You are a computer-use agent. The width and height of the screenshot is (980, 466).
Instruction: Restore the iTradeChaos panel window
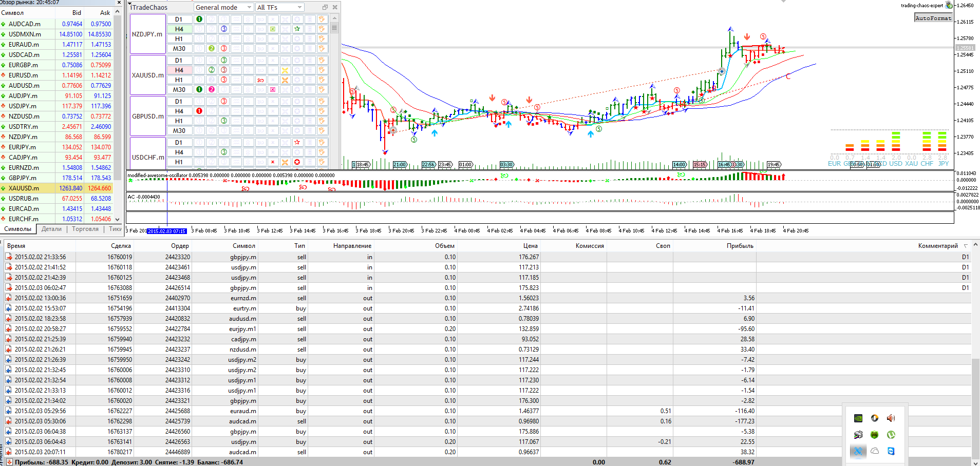(x=325, y=7)
